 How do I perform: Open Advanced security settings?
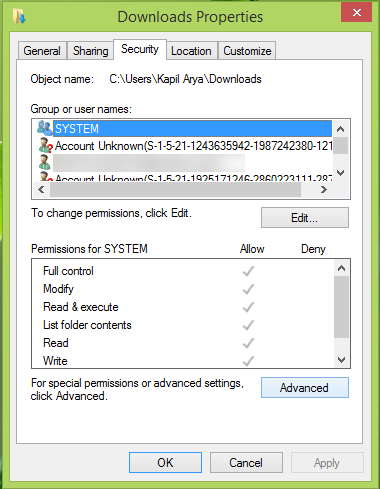[x=305, y=388]
